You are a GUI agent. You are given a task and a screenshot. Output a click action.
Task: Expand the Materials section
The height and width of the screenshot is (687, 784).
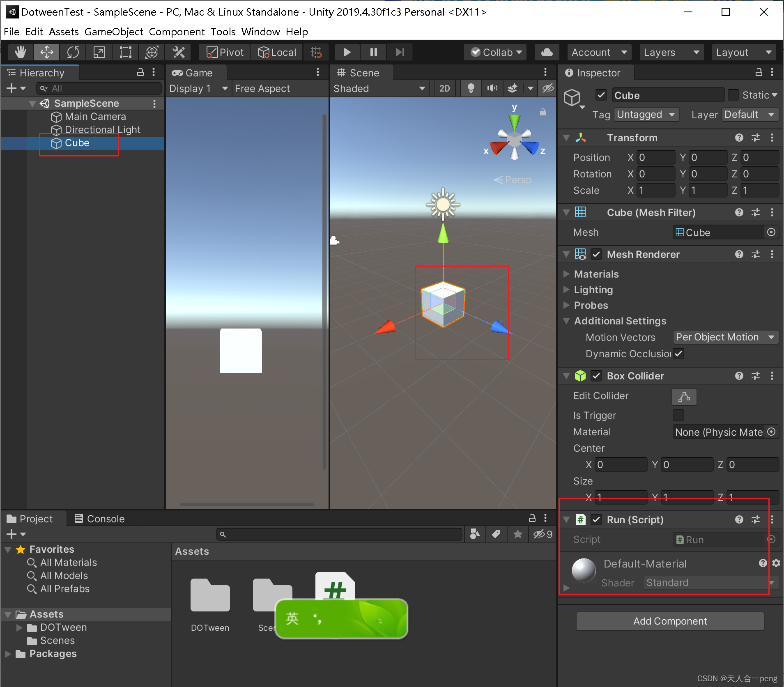point(567,274)
